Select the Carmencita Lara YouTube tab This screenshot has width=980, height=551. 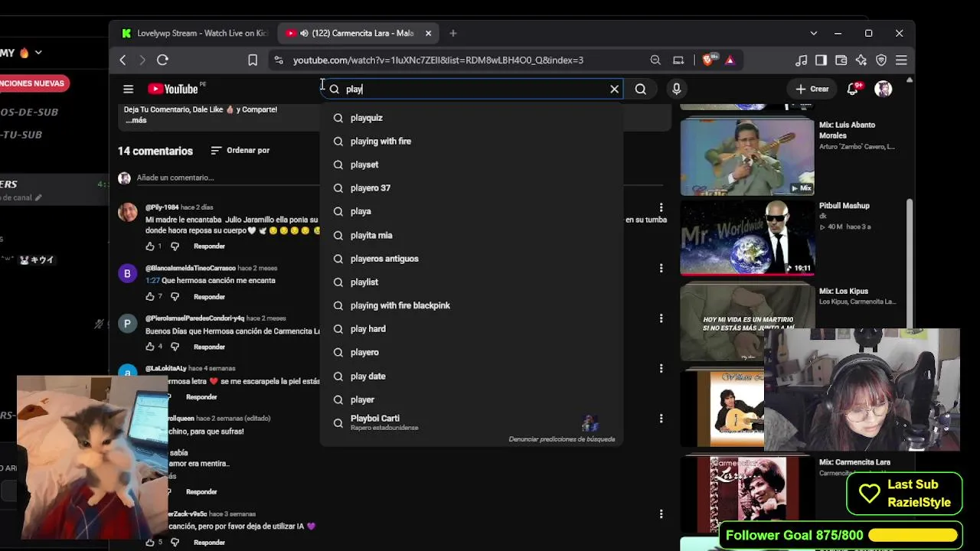(360, 33)
